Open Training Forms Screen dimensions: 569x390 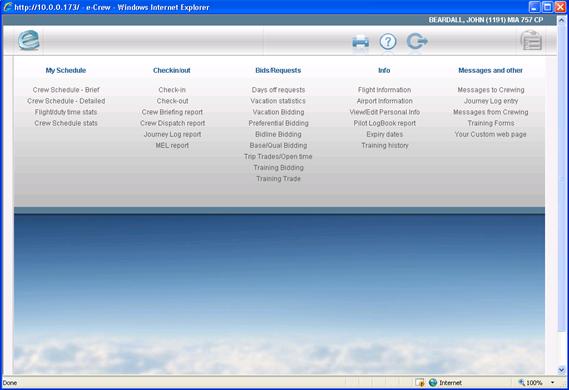491,123
